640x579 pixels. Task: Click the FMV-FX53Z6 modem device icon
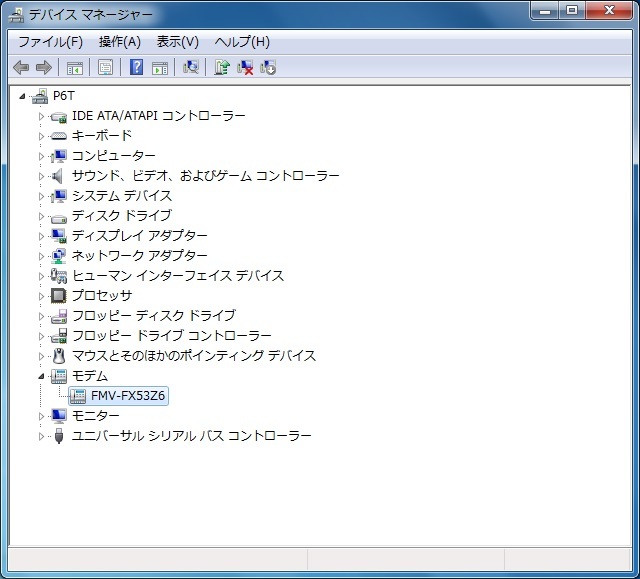(x=78, y=396)
